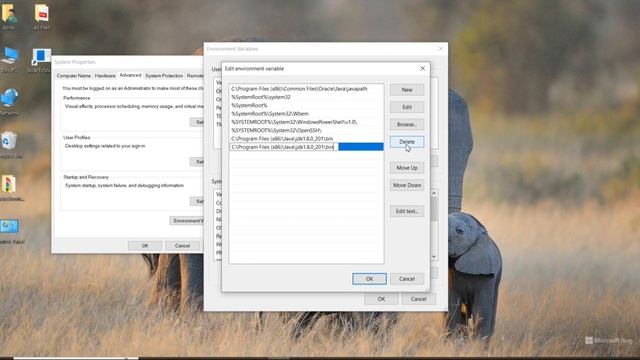Screen dimensions: 640x360
Task: Select the System32\OpenSSH path entry
Action: [306, 130]
